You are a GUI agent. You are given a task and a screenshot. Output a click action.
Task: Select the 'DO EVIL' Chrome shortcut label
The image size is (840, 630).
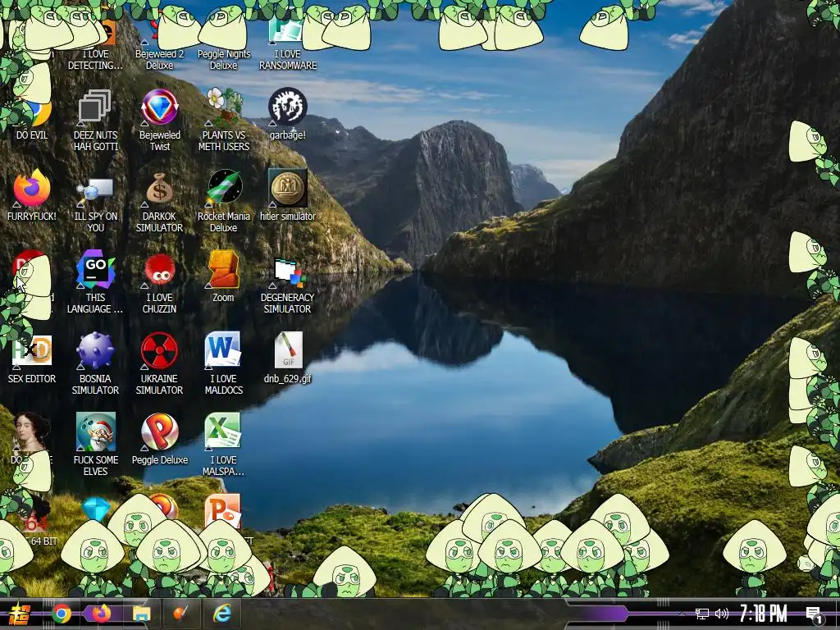pos(32,135)
